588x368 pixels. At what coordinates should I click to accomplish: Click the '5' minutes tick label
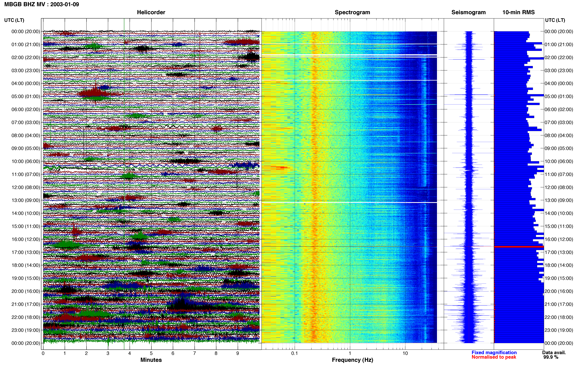[x=151, y=353]
